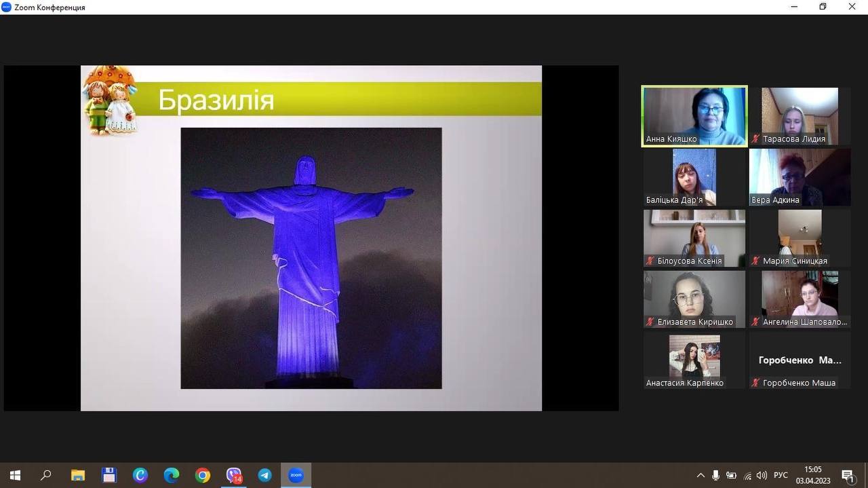Select Анна Кияшко video tile
This screenshot has height=488, width=868.
[x=694, y=115]
